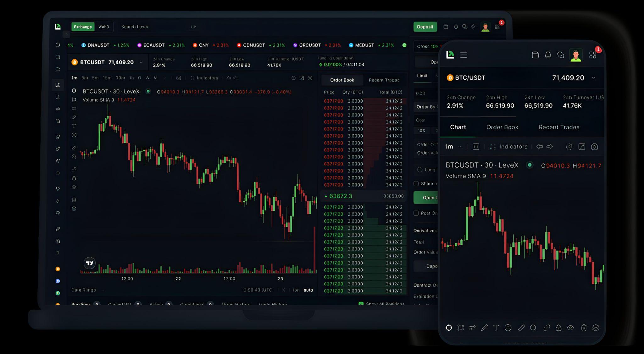Click camera snapshot icon on phone chart
644x354 pixels.
coord(594,147)
